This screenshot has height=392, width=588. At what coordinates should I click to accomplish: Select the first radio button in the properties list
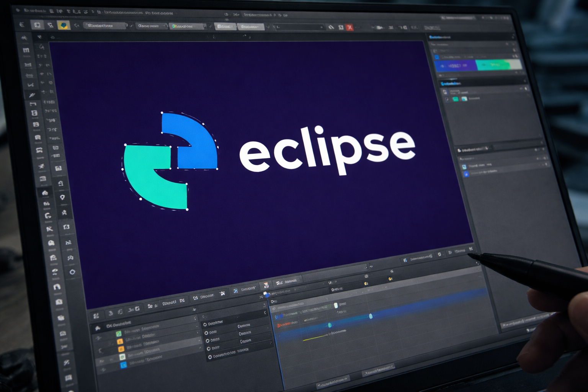click(x=205, y=325)
